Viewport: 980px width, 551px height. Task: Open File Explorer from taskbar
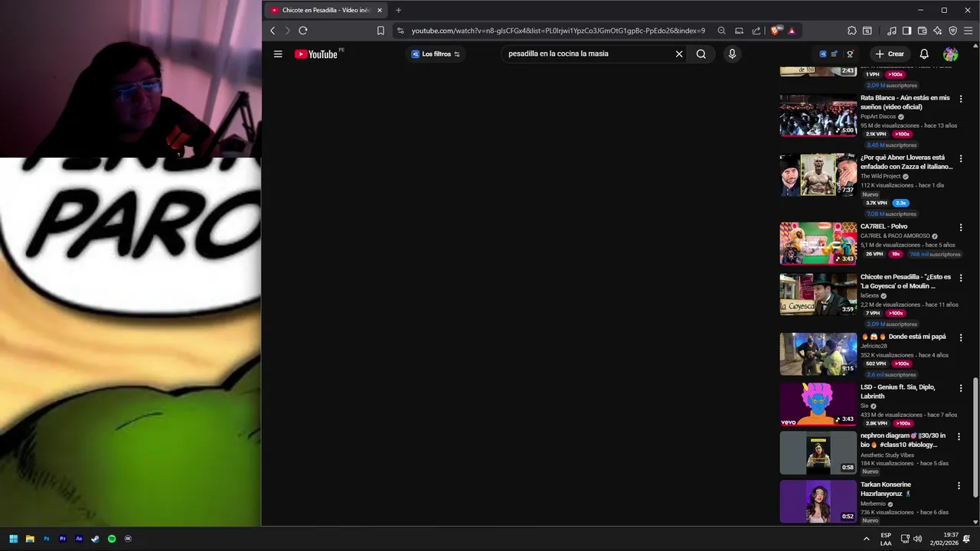point(30,539)
